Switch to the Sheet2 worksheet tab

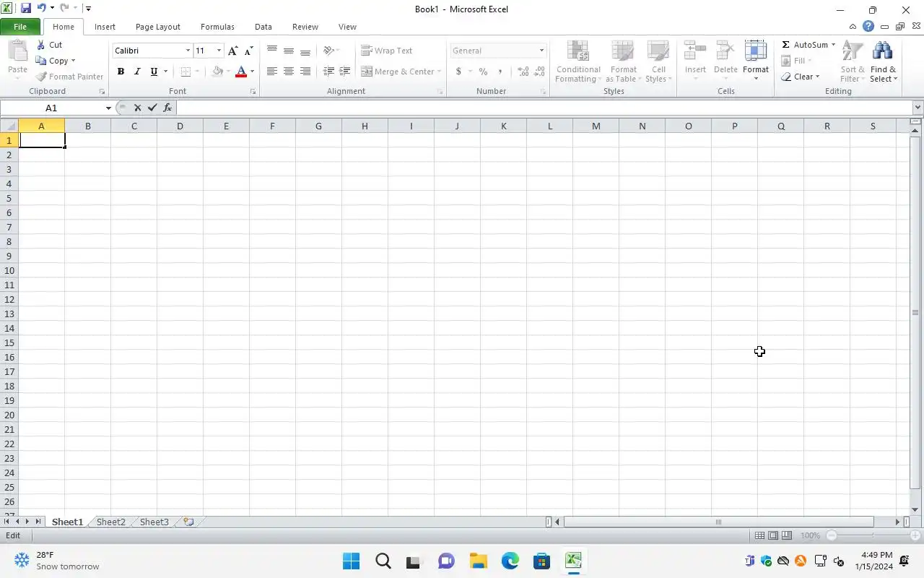(110, 522)
